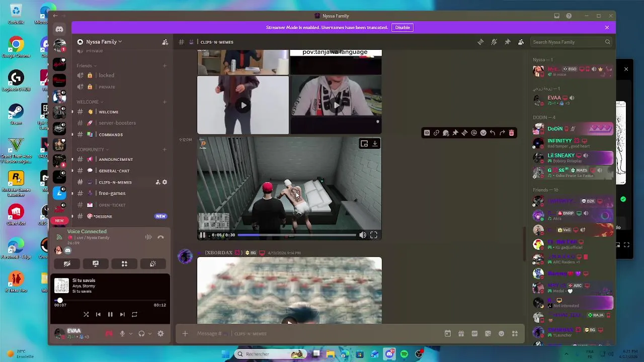Toggle noise suppression waveform icon
Image resolution: width=644 pixels, height=362 pixels.
[148, 237]
